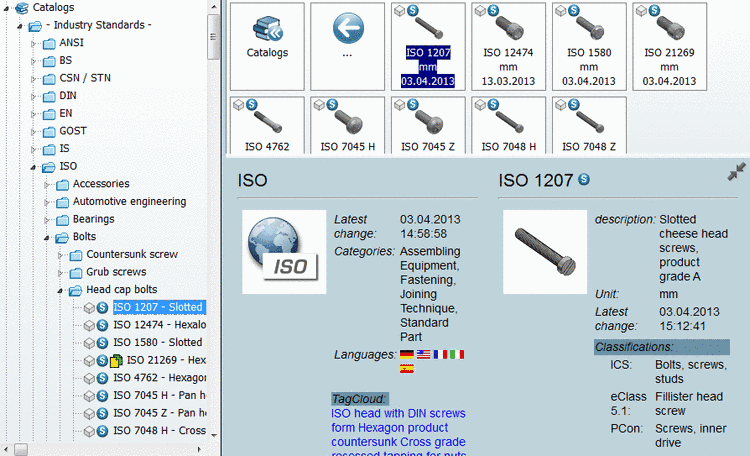Image resolution: width=750 pixels, height=456 pixels.
Task: Click the ANSI folder icon in tree
Action: [49, 44]
